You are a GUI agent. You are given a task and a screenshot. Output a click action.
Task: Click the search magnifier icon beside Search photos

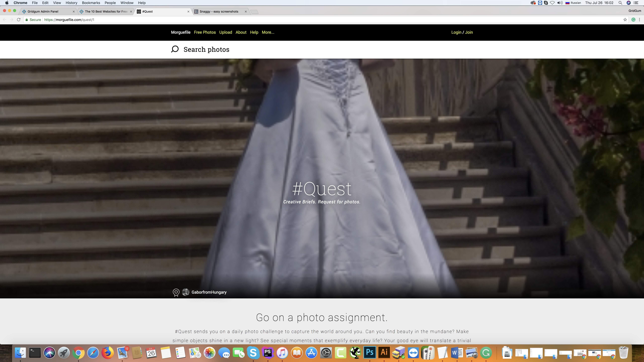point(175,49)
